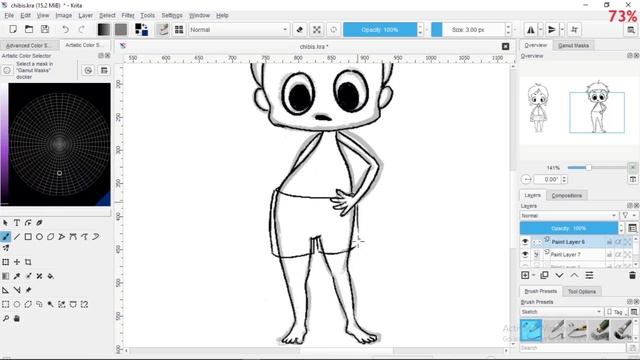This screenshot has height=360, width=640.
Task: Adjust the brush Size slider
Action: tap(468, 30)
